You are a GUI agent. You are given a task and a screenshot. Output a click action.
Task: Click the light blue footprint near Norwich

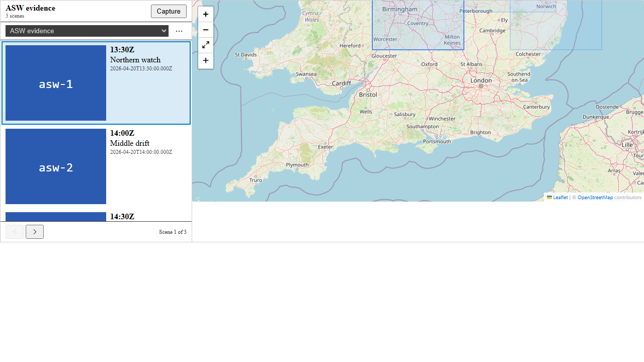pos(555,30)
